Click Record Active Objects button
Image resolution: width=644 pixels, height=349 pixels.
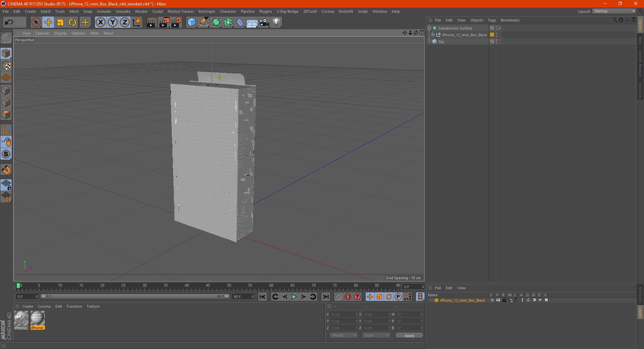coord(338,297)
